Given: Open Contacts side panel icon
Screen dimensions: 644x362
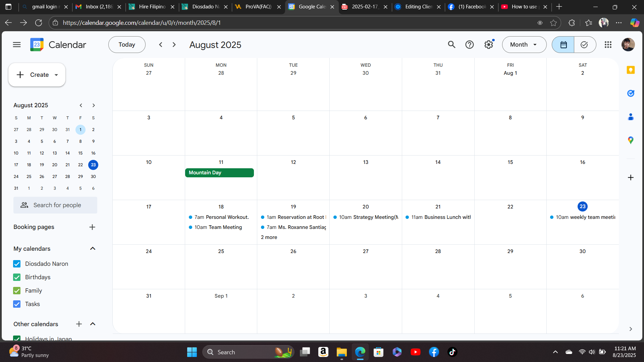Looking at the screenshot, I should pos(631,117).
